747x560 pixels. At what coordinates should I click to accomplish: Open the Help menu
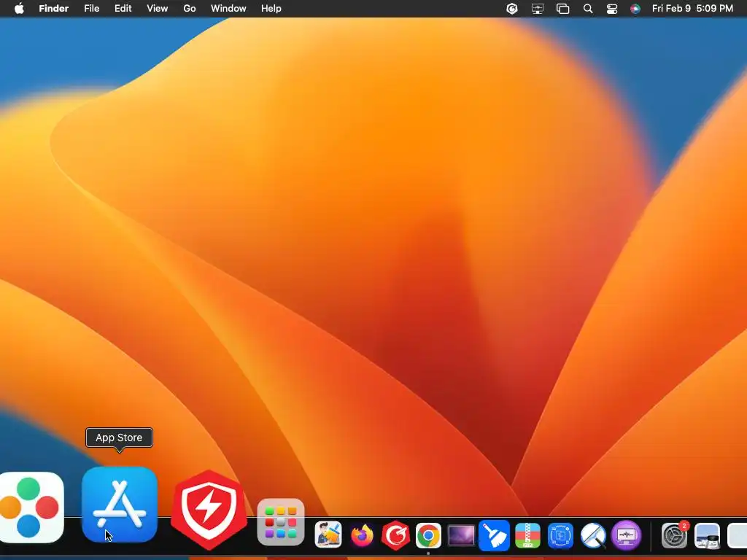[271, 9]
